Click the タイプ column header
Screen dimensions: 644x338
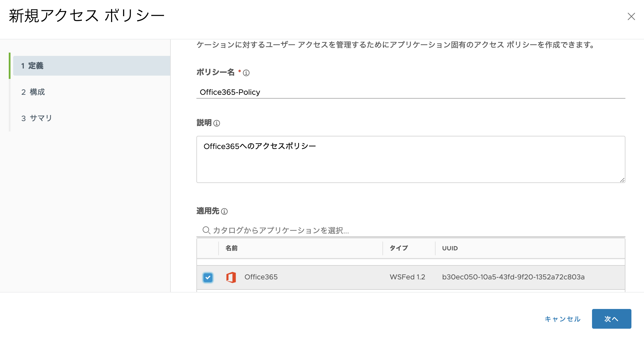[x=409, y=248]
